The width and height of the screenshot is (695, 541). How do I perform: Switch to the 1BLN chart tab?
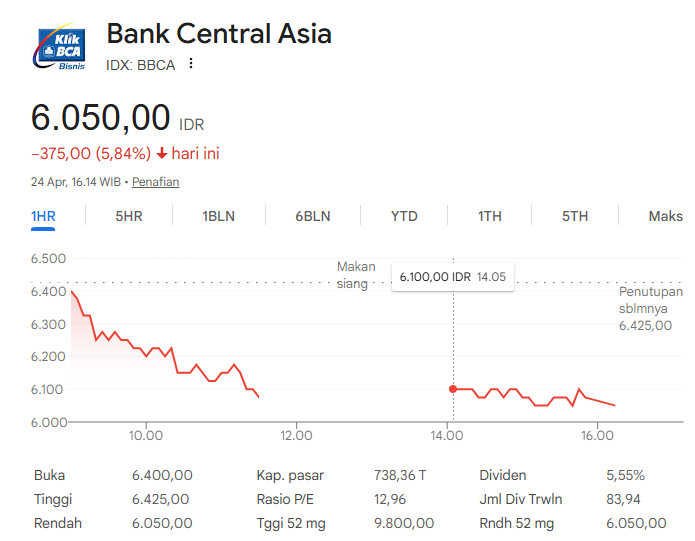[x=218, y=216]
